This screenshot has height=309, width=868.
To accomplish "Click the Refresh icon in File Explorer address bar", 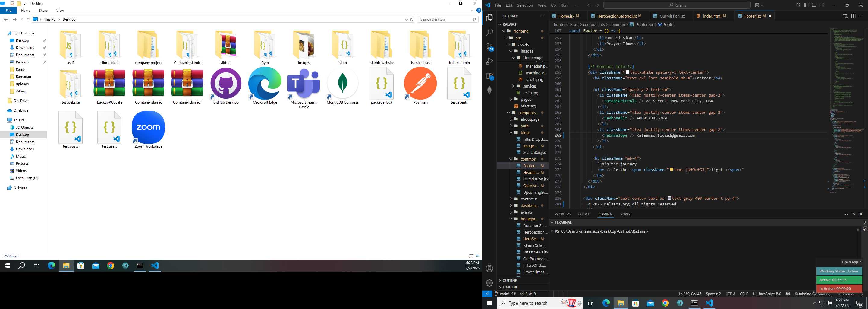I will [x=411, y=19].
